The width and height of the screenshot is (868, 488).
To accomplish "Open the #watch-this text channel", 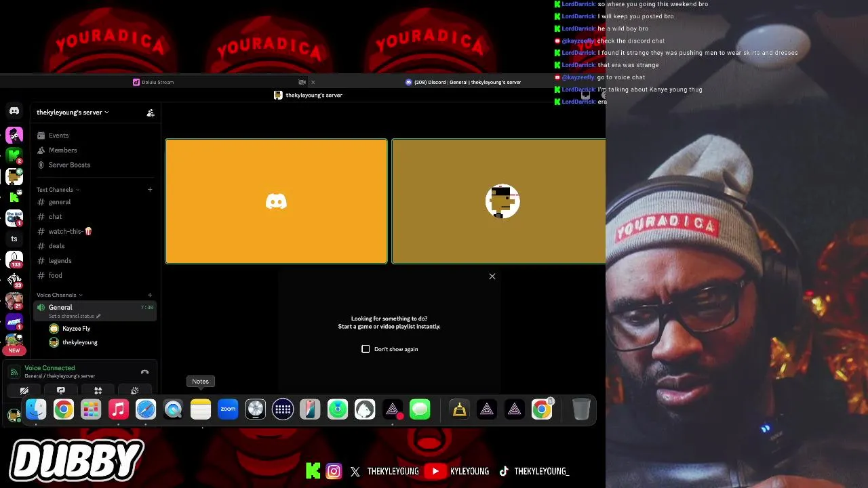I will tap(70, 231).
